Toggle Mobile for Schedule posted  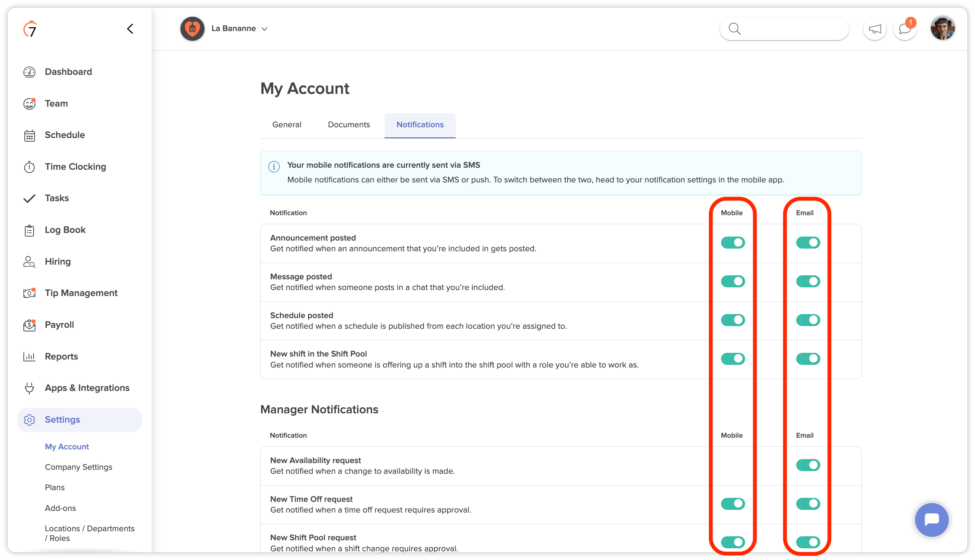click(x=733, y=320)
